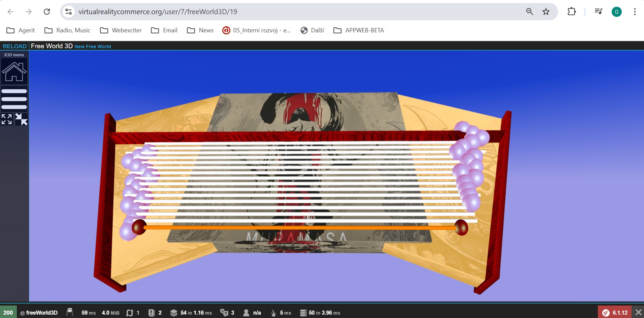Shrink the 3D view with collapse icon

(x=22, y=119)
